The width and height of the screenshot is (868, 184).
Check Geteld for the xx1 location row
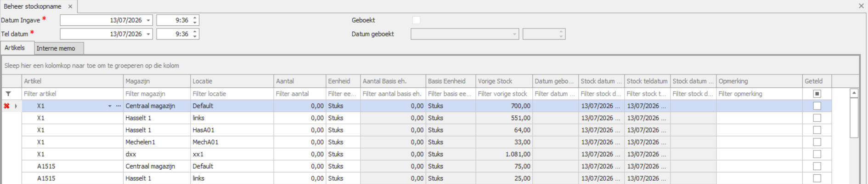[x=817, y=154]
